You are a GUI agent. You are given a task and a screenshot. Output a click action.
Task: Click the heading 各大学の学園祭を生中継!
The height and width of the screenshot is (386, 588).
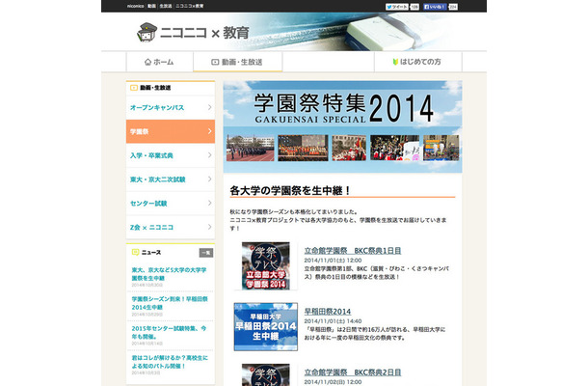[x=290, y=190]
